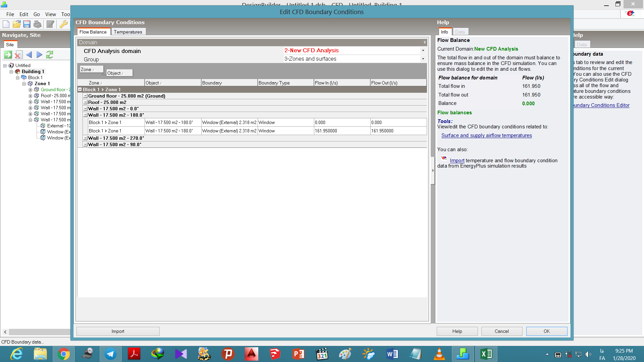Screen dimensions: 644x362
Task: Open Surface and supply airflow temperatures link
Action: click(486, 135)
